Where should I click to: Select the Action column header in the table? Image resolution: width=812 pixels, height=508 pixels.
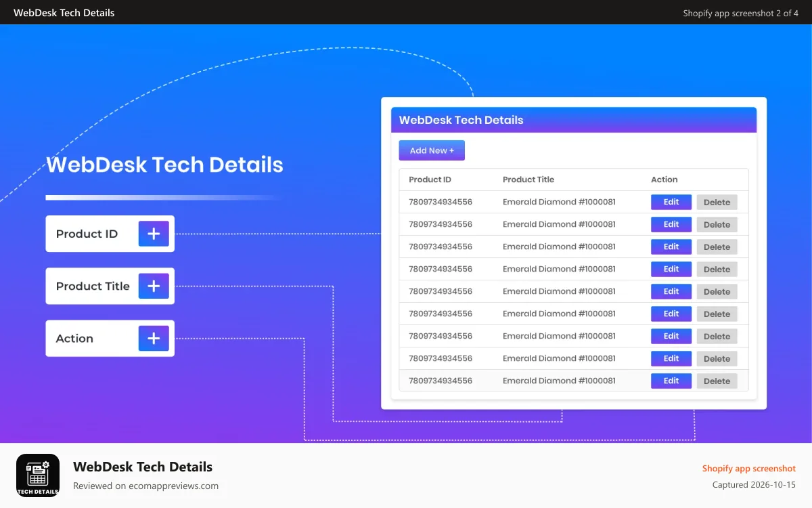[x=664, y=179]
